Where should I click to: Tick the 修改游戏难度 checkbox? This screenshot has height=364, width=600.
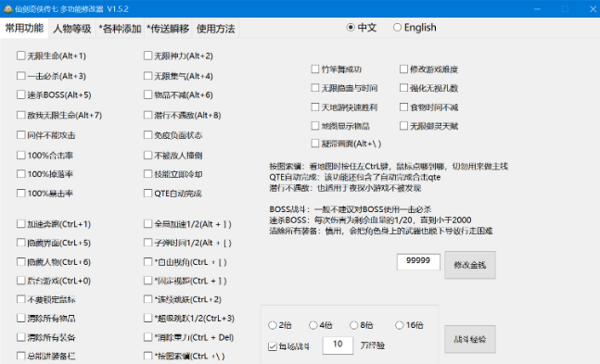(x=403, y=69)
